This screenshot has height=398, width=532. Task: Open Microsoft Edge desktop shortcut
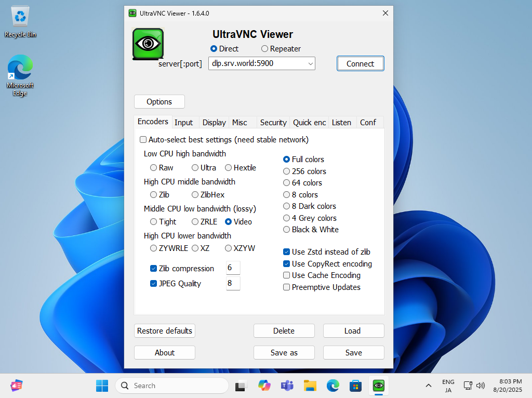(x=20, y=75)
